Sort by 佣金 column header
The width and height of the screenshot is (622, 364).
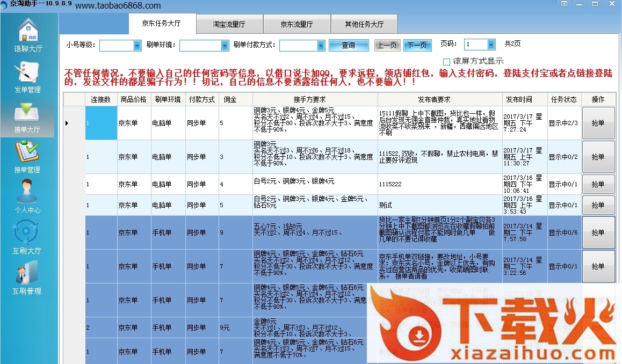tap(235, 99)
